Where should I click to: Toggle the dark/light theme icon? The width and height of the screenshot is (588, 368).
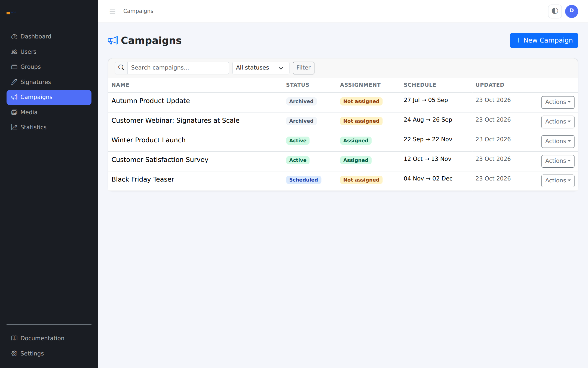point(555,11)
